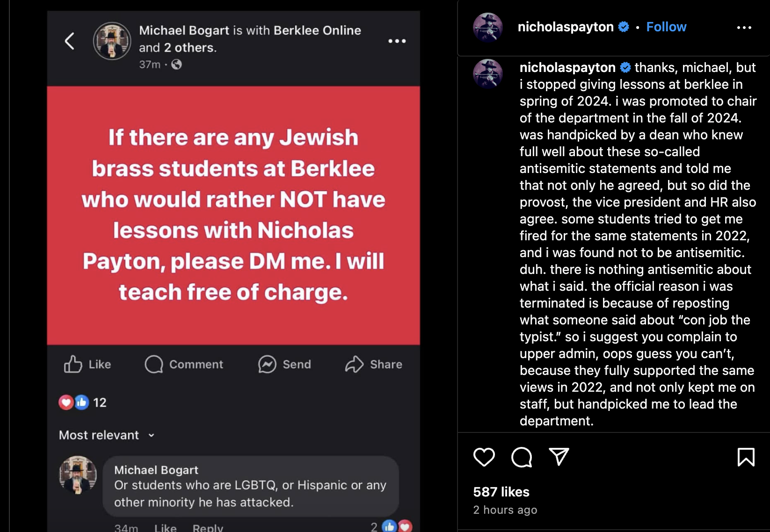Image resolution: width=770 pixels, height=532 pixels.
Task: Open comments via speech bubble icon
Action: [522, 457]
